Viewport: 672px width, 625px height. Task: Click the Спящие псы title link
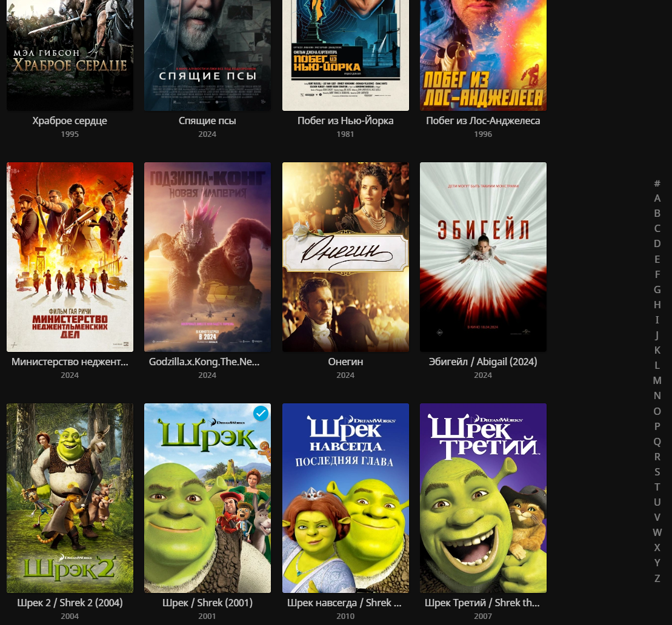pos(207,121)
